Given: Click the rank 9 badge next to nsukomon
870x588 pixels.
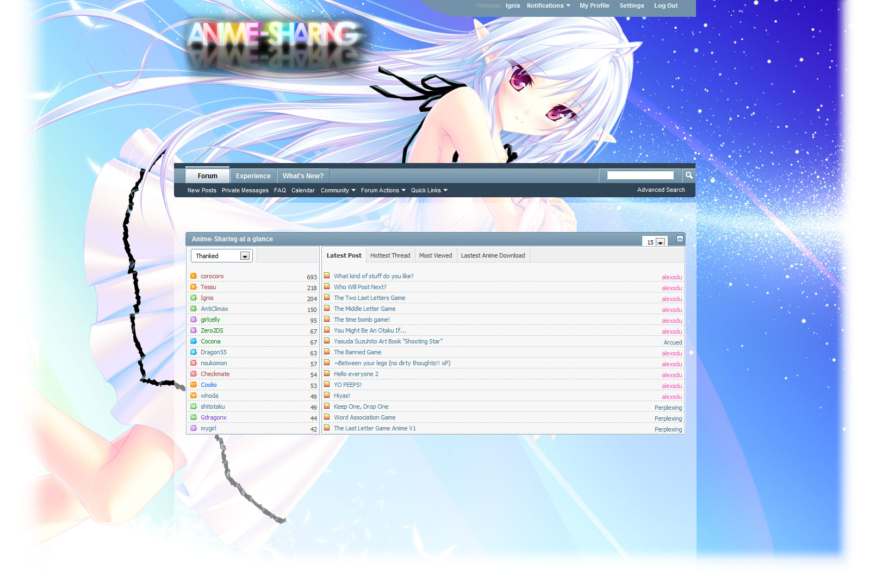Looking at the screenshot, I should [x=193, y=363].
